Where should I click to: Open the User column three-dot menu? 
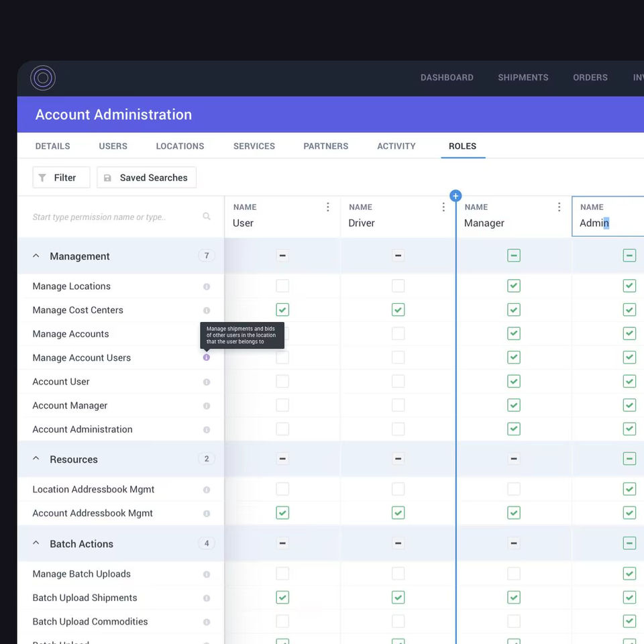pos(327,207)
